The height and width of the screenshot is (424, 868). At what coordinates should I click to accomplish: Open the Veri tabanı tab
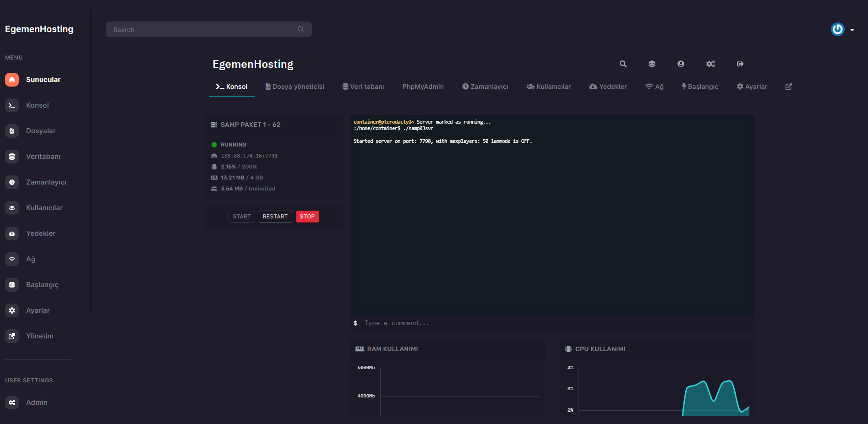[x=363, y=87]
